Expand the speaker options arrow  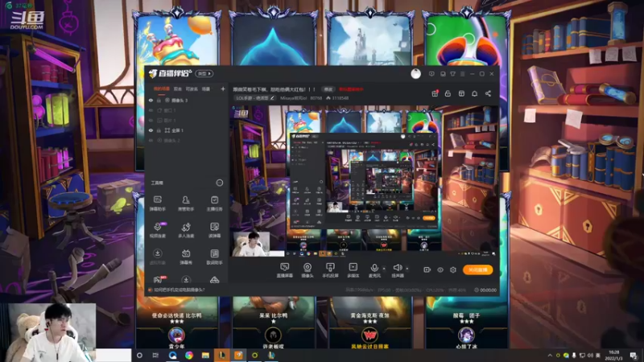[x=407, y=269]
